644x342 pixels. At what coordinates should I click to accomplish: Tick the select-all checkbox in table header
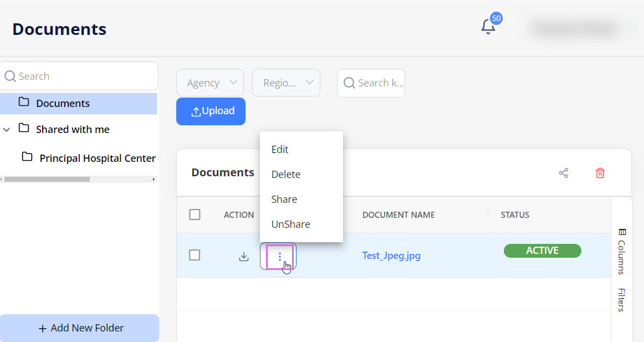pos(195,215)
